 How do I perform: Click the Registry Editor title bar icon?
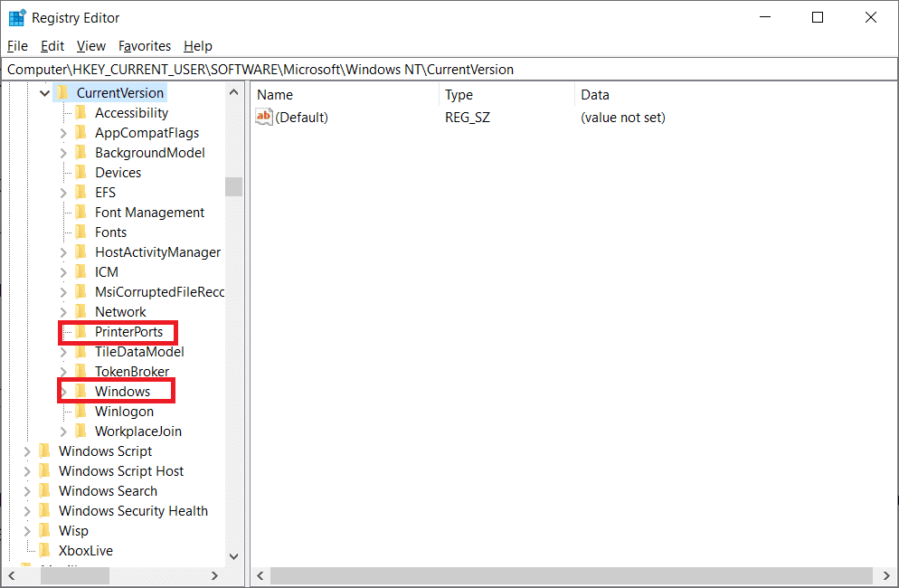pyautogui.click(x=16, y=16)
